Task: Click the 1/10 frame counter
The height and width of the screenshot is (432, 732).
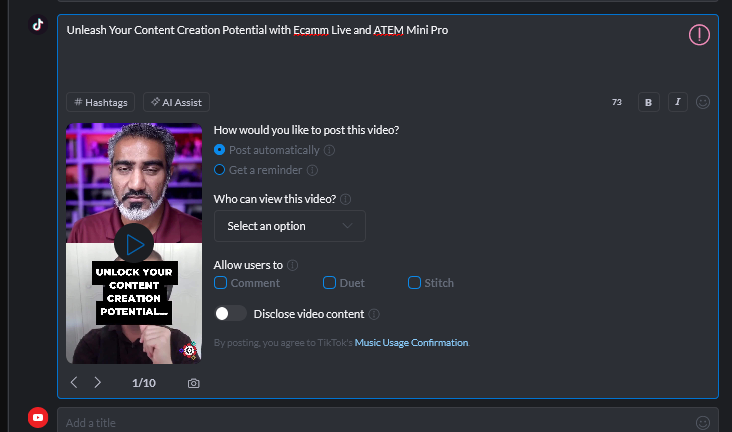Action: [x=144, y=383]
